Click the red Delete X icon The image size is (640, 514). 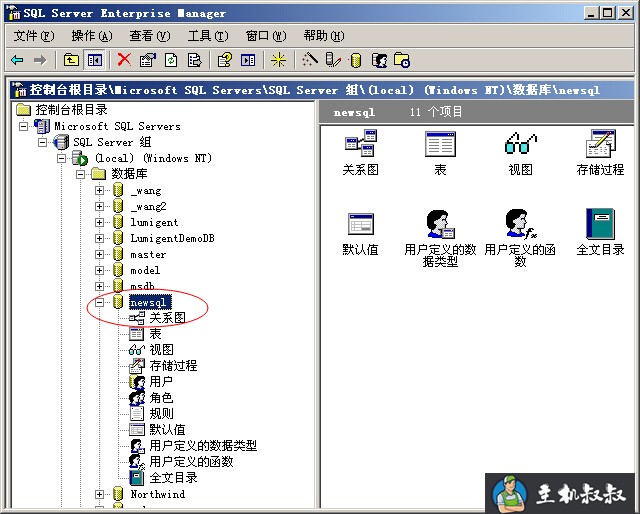click(x=124, y=60)
